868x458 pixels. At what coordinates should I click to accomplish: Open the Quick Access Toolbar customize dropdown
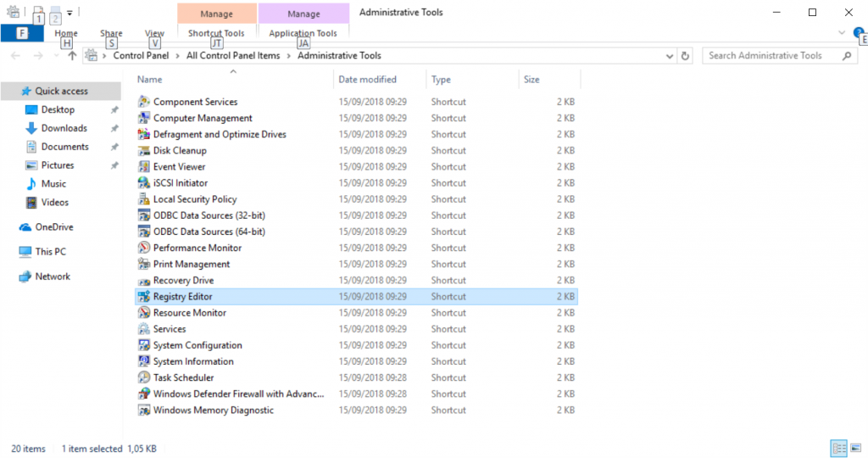[70, 12]
